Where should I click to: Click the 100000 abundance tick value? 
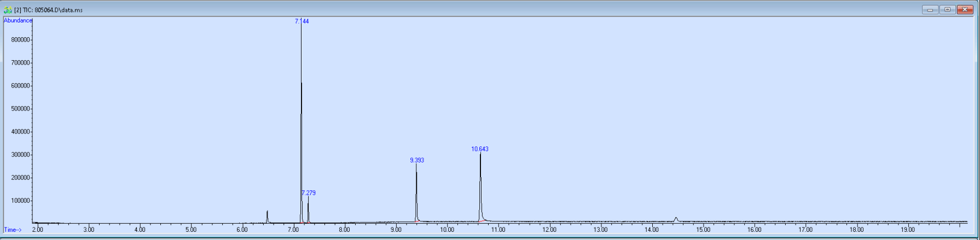[x=20, y=201]
